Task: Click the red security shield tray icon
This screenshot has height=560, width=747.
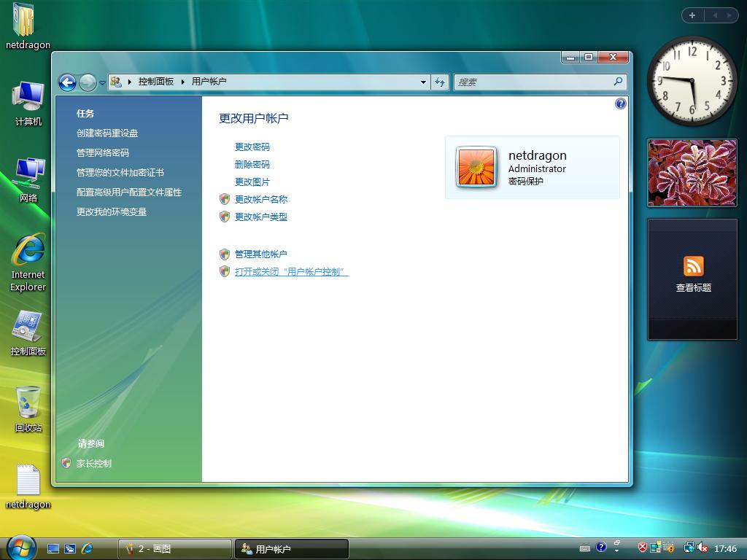Action: [642, 548]
